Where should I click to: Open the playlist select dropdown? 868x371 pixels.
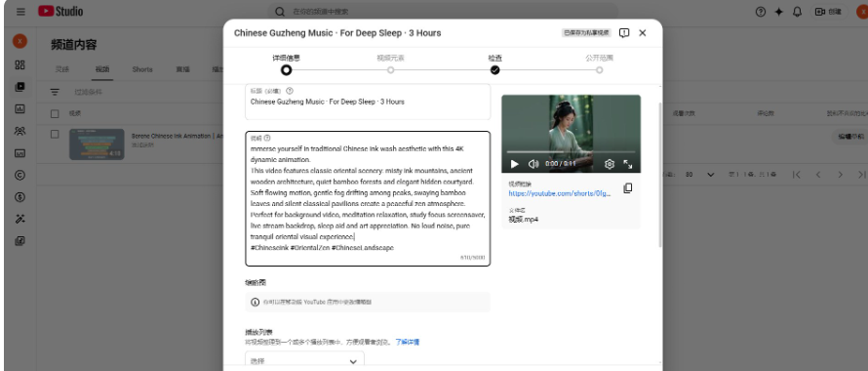click(304, 361)
